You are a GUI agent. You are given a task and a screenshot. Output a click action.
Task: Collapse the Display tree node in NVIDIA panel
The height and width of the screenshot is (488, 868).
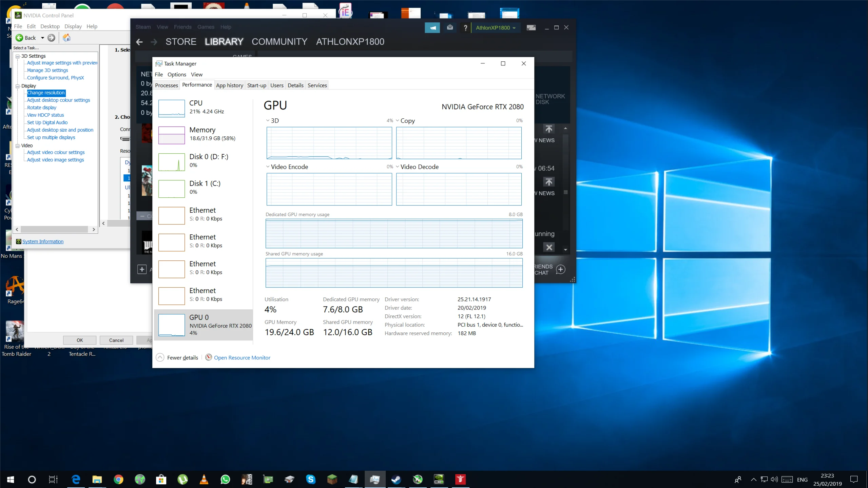pos(17,86)
